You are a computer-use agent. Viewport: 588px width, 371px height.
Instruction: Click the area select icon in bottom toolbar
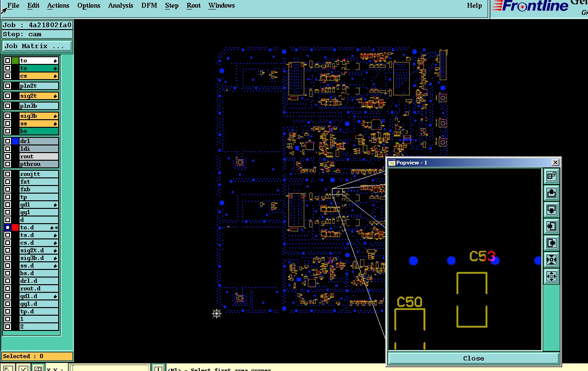[x=38, y=368]
